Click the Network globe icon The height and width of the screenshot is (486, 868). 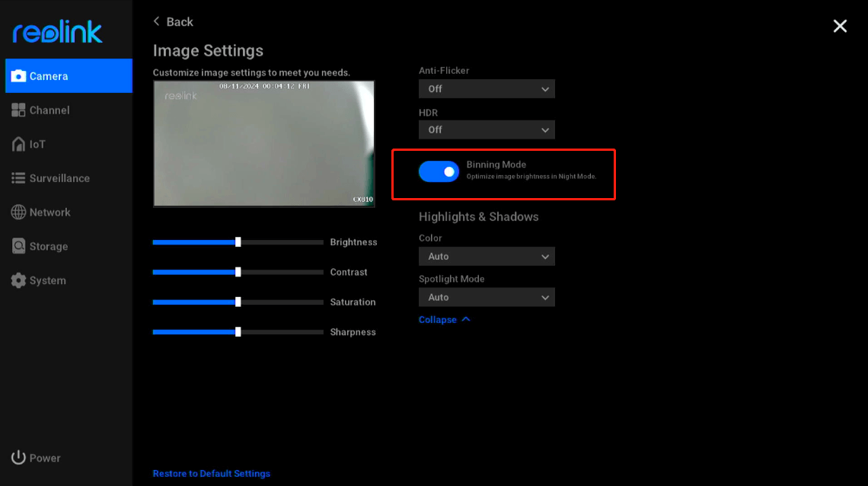pos(18,212)
